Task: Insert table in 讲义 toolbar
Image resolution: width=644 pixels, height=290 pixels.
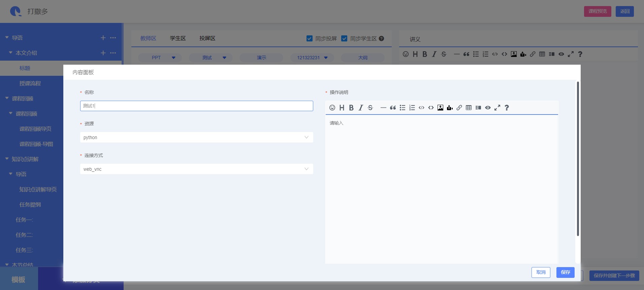Action: click(x=542, y=54)
